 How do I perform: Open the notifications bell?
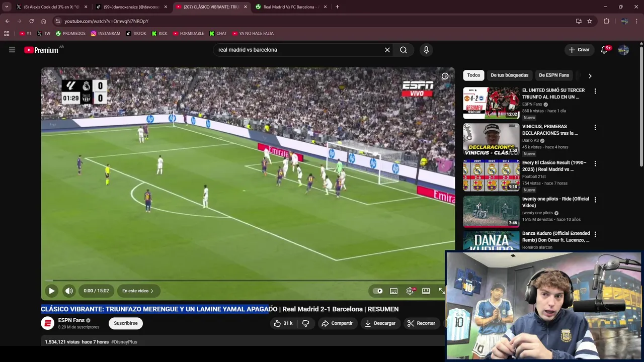pyautogui.click(x=605, y=50)
